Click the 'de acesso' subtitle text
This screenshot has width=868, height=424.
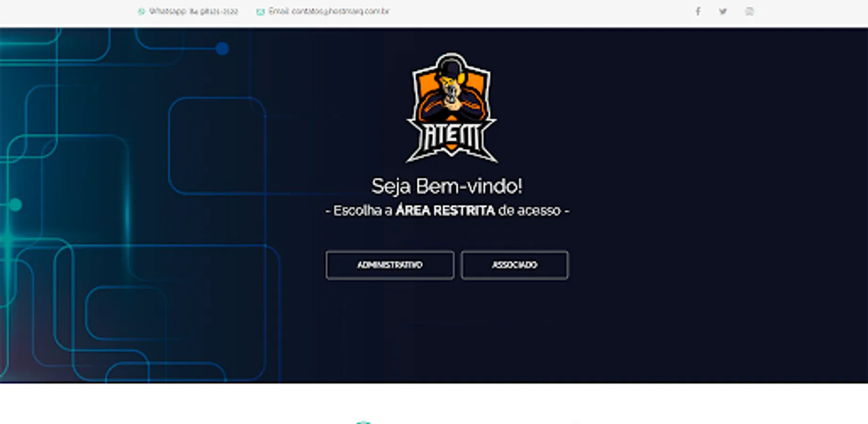coord(529,210)
